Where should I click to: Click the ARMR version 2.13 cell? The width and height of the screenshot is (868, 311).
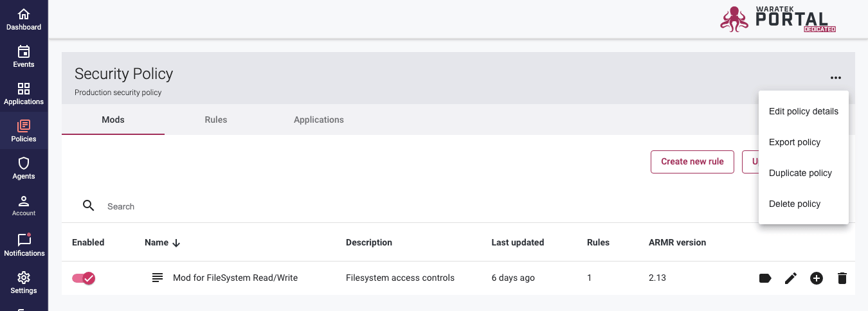tap(657, 278)
